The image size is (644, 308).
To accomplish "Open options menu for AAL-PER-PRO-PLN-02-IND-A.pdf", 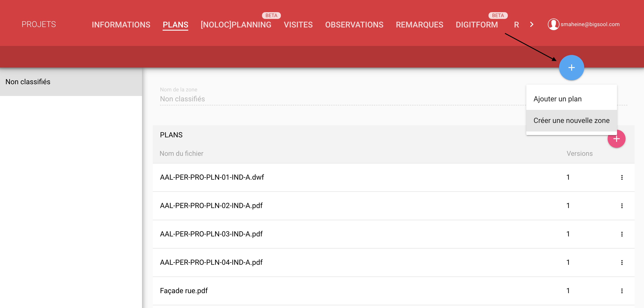I will click(622, 206).
